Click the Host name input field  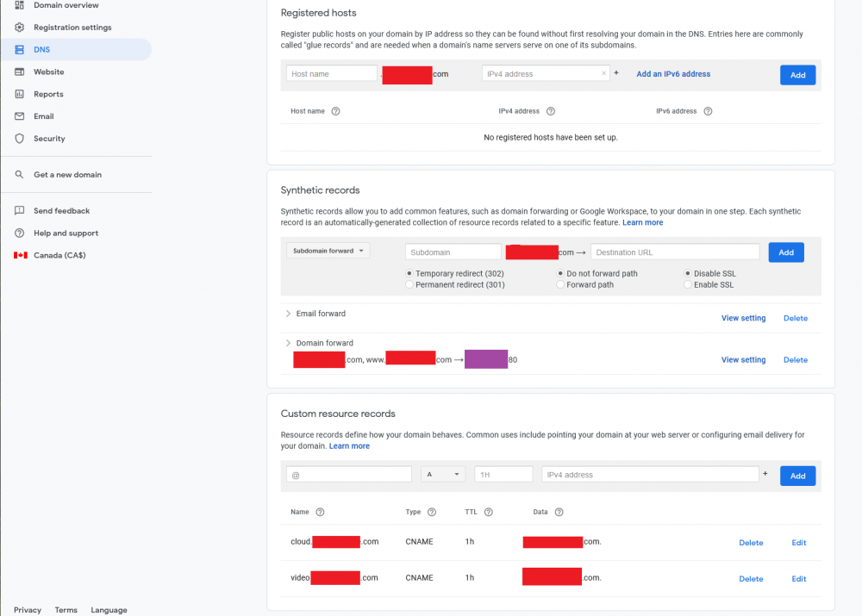click(x=332, y=73)
